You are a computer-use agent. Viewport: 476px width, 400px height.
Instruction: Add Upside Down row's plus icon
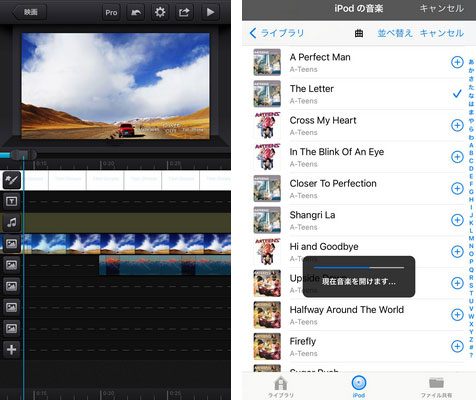pos(457,283)
